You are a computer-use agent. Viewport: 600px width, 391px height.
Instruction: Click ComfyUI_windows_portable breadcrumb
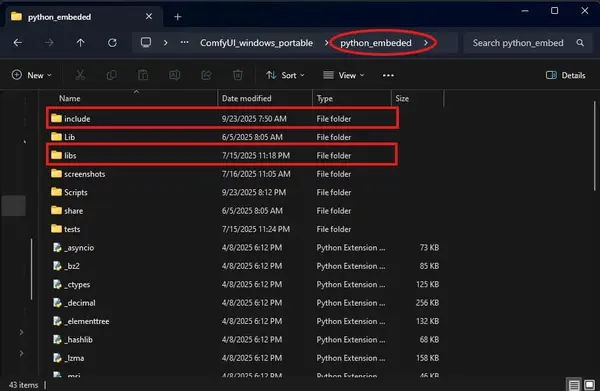(x=256, y=42)
